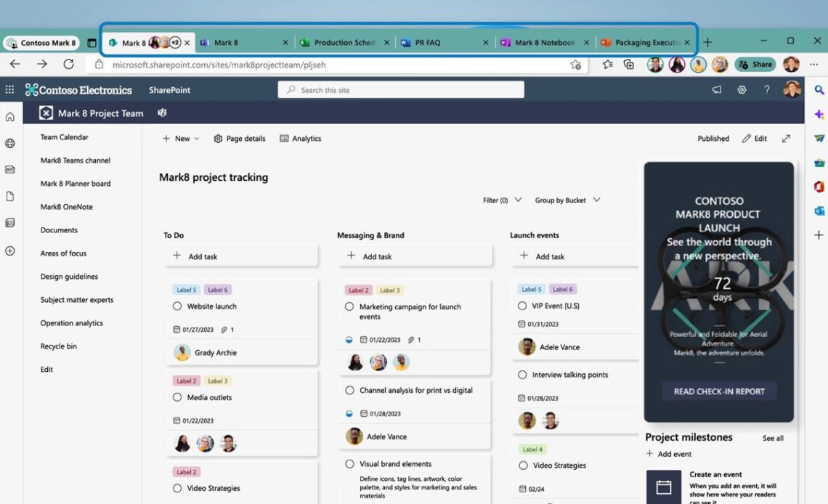Mark Visual brand elements task complete
The image size is (828, 504).
click(349, 464)
